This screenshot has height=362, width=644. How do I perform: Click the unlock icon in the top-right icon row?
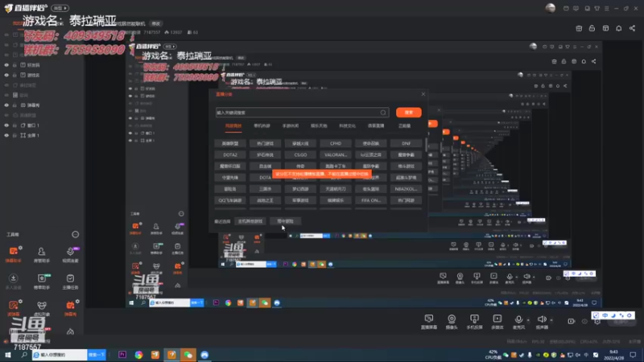[592, 28]
